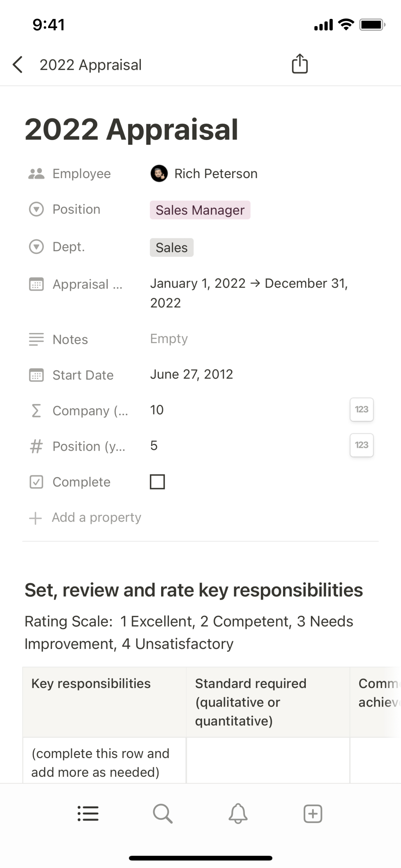Open the Sales department select
Viewport: 401px width, 868px height.
coord(171,248)
